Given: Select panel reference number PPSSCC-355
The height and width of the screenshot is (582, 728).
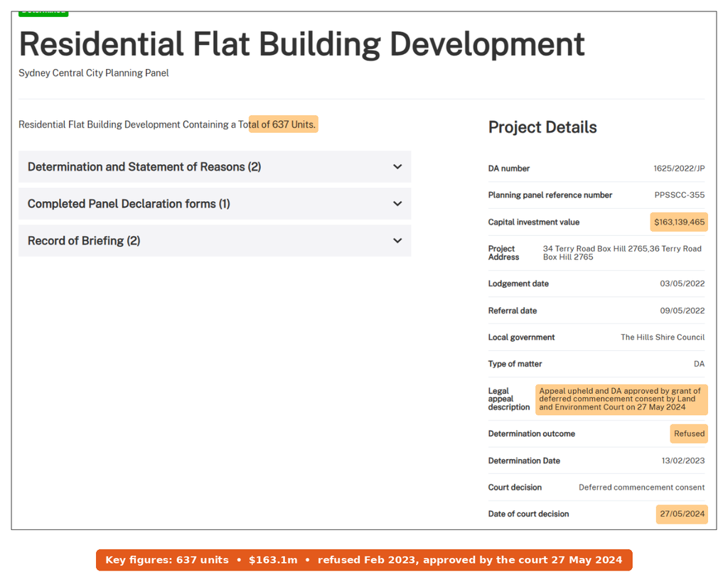Looking at the screenshot, I should tap(679, 195).
